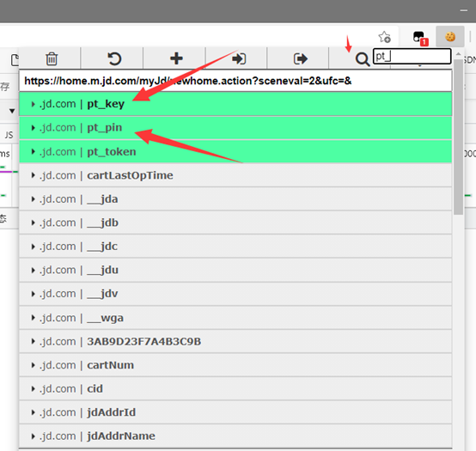476x451 pixels.
Task: Click the scrollbar up arrow in cookie popup
Action: point(459,54)
